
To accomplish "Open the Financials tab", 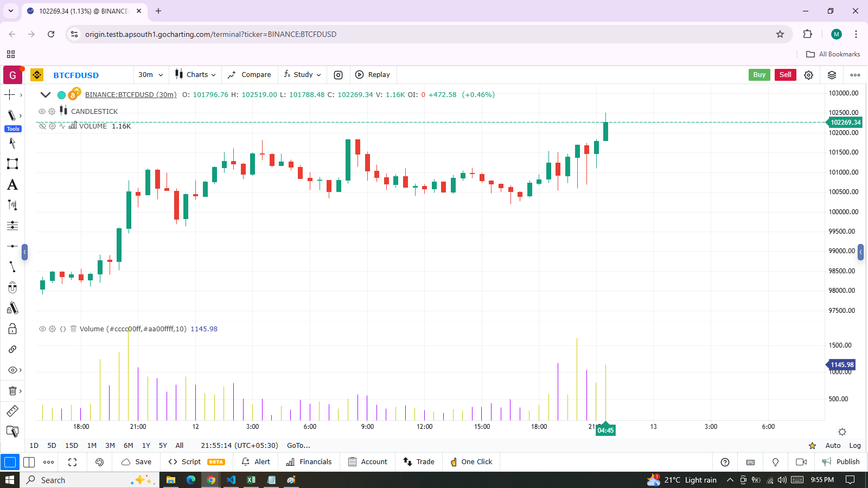I will [x=309, y=462].
